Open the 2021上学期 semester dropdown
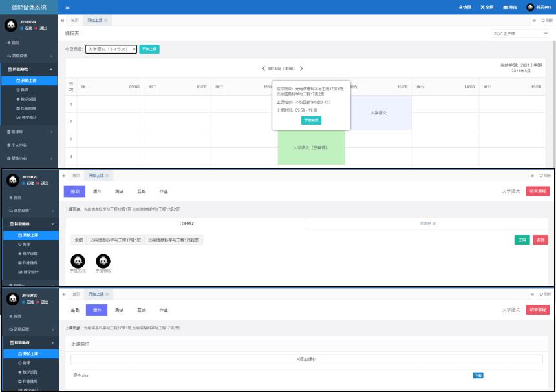 pyautogui.click(x=519, y=33)
